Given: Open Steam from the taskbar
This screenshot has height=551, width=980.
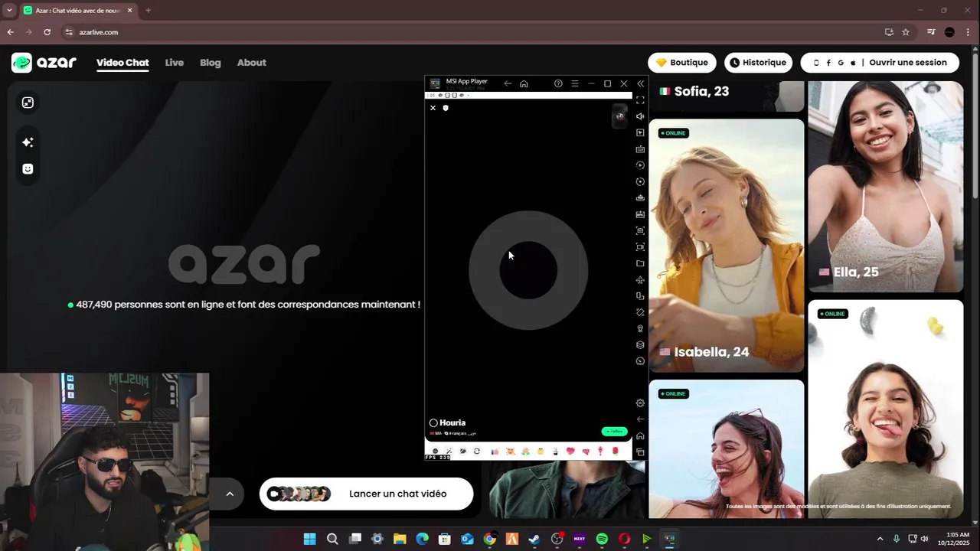Looking at the screenshot, I should coord(534,539).
